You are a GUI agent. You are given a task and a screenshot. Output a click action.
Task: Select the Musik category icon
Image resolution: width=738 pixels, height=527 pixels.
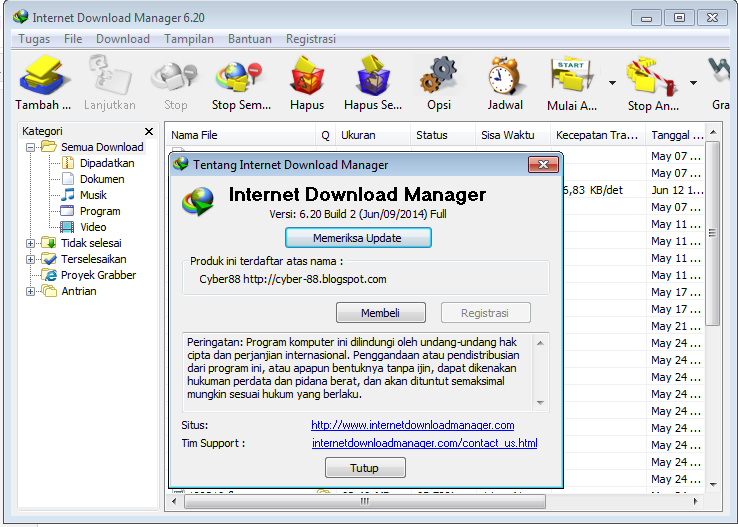click(68, 195)
